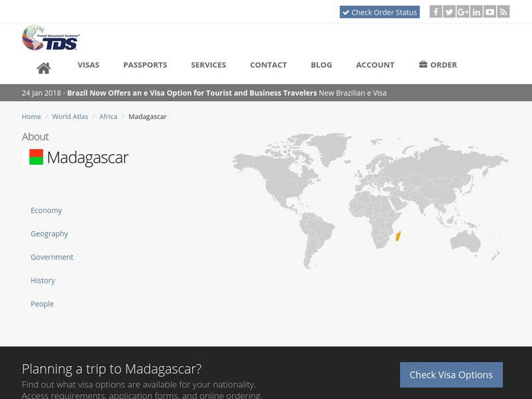Screen dimensions: 532x399
Task: Click the Check Order Status button
Action: [380, 12]
